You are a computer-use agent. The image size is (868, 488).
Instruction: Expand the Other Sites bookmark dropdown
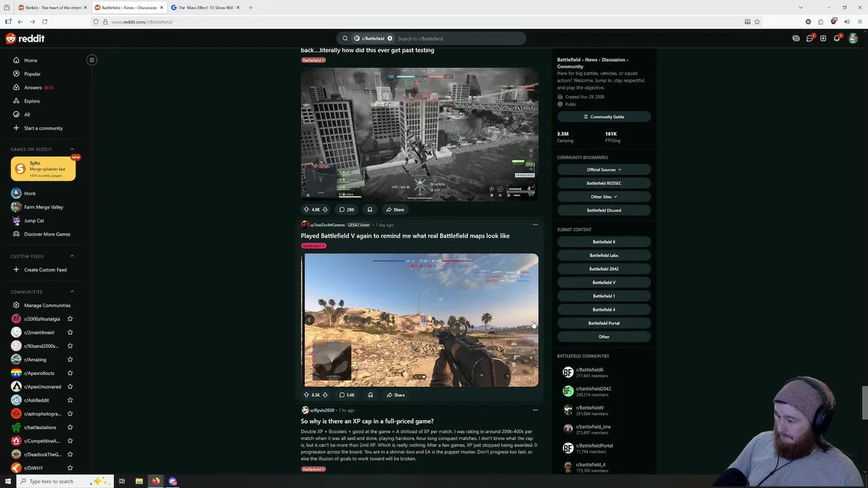(604, 197)
